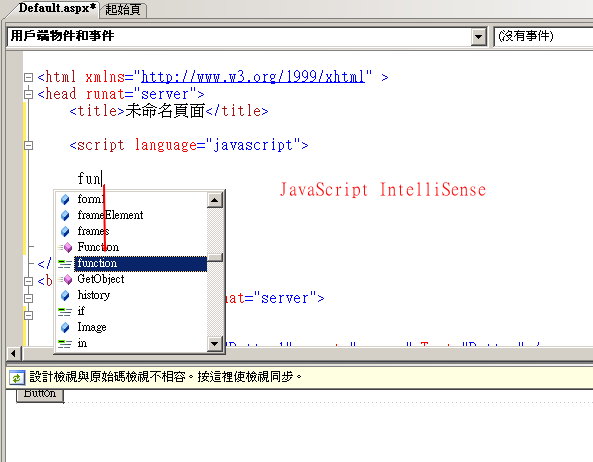Image resolution: width=593 pixels, height=462 pixels.
Task: Collapse the body tag outline node
Action: pos(28,281)
